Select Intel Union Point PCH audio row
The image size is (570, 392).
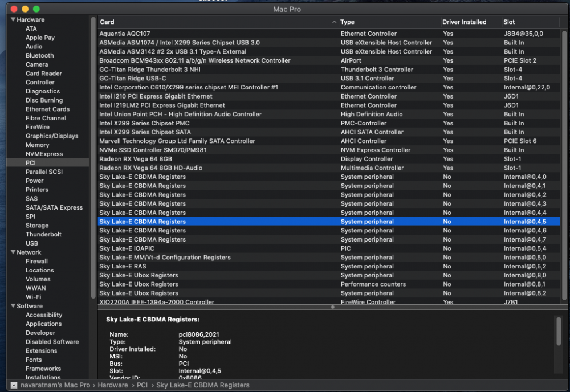tap(329, 114)
